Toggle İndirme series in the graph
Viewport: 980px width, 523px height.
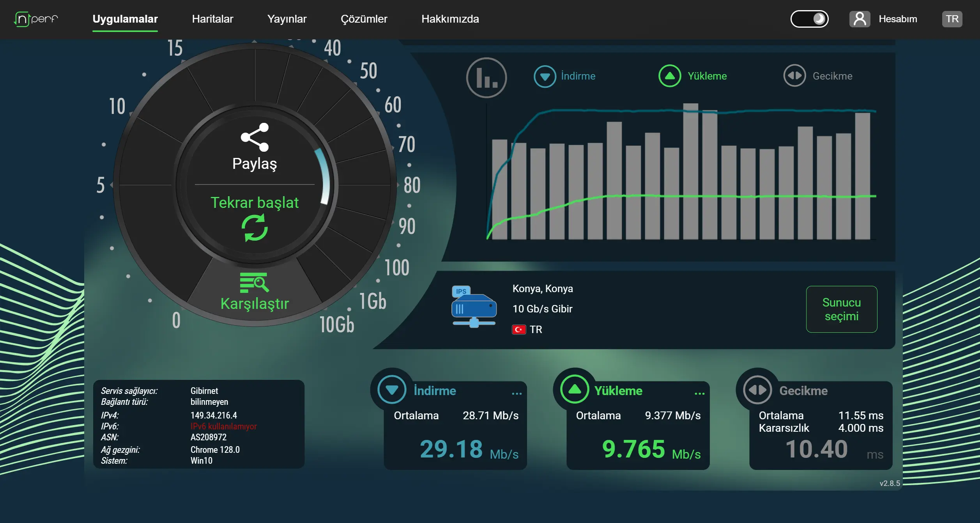click(x=564, y=76)
